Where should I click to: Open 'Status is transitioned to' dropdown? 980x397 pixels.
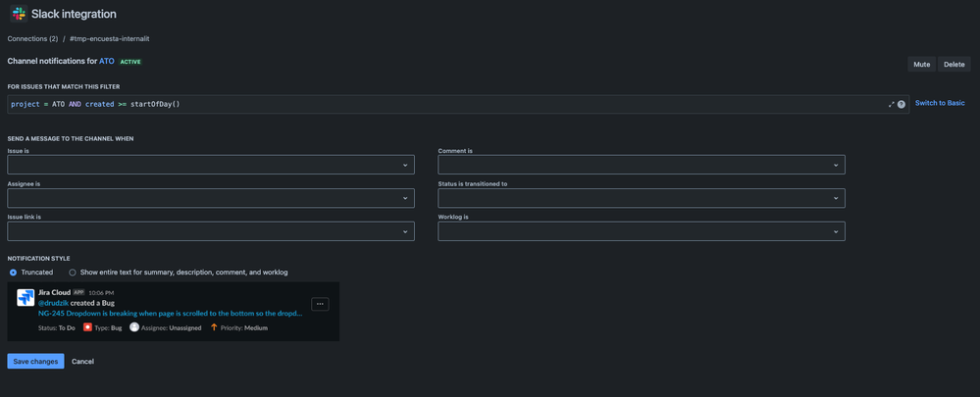pos(642,198)
